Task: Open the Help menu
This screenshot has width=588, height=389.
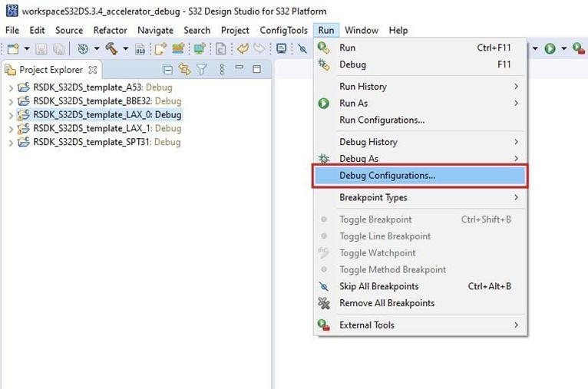Action: (x=398, y=31)
